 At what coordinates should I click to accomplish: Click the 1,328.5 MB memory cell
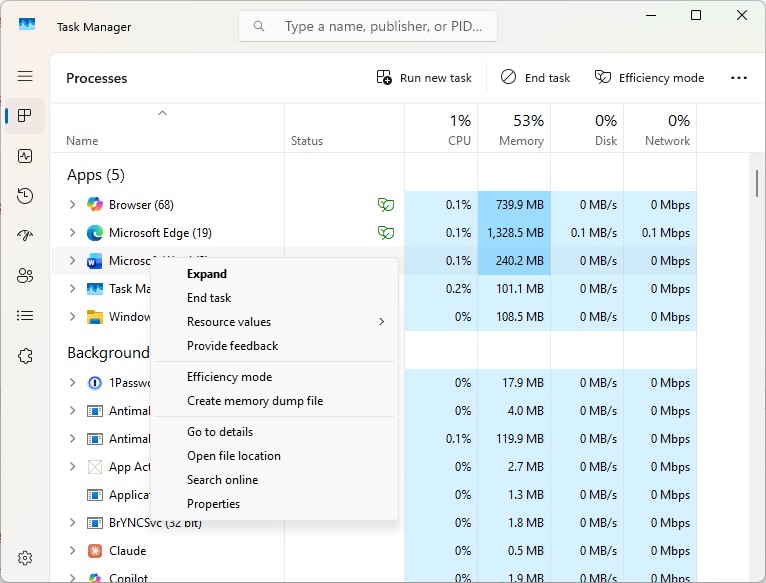(x=514, y=233)
